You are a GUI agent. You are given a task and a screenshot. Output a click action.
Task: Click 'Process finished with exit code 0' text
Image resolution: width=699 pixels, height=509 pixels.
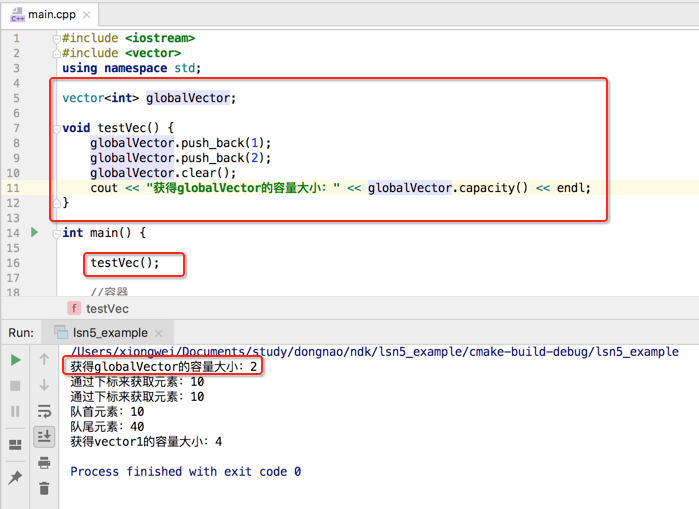185,472
